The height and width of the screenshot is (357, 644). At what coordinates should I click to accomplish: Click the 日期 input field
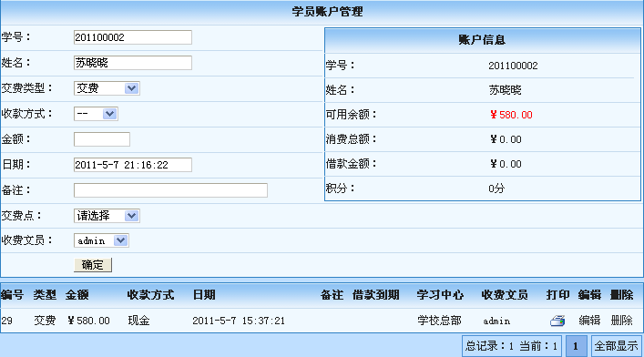[x=133, y=165]
